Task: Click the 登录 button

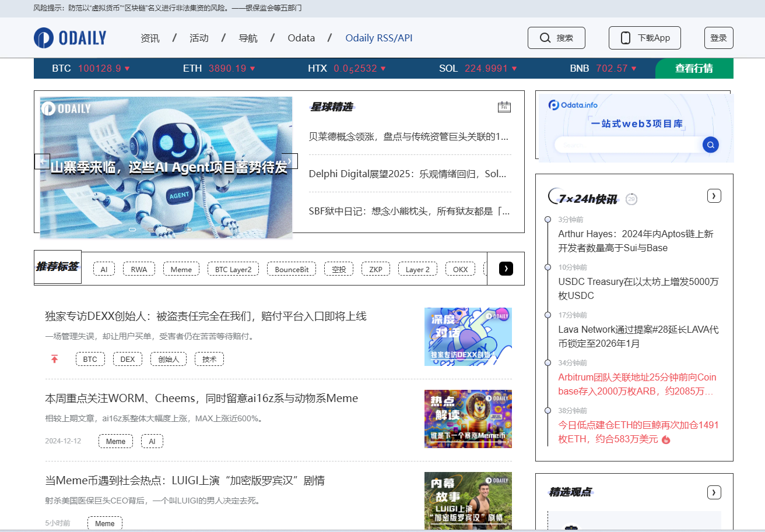Action: [x=718, y=37]
